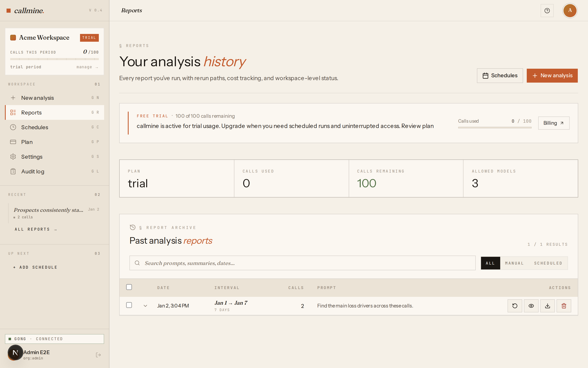588x368 pixels.
Task: Click the CALLS column header
Action: coord(296,288)
